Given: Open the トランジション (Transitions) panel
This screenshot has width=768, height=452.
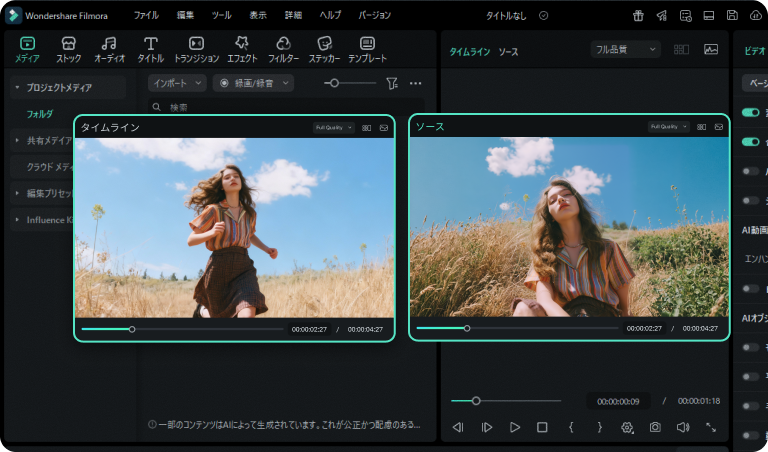Looking at the screenshot, I should point(197,49).
